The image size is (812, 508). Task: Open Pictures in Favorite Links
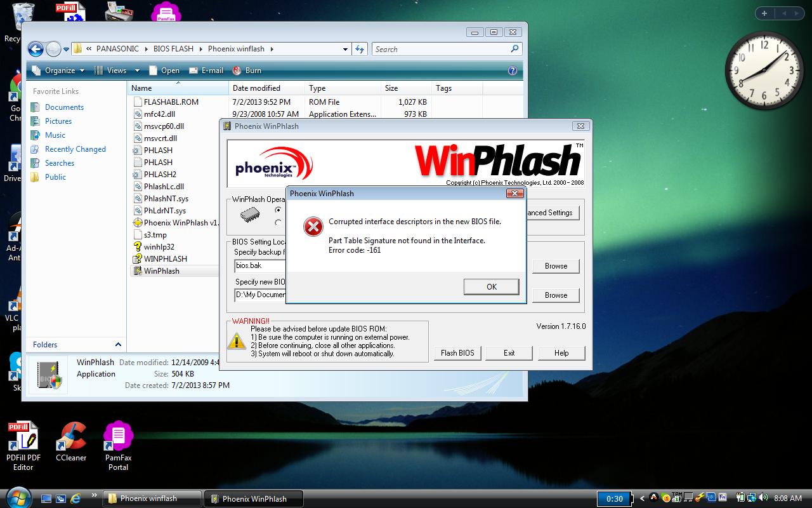point(58,121)
